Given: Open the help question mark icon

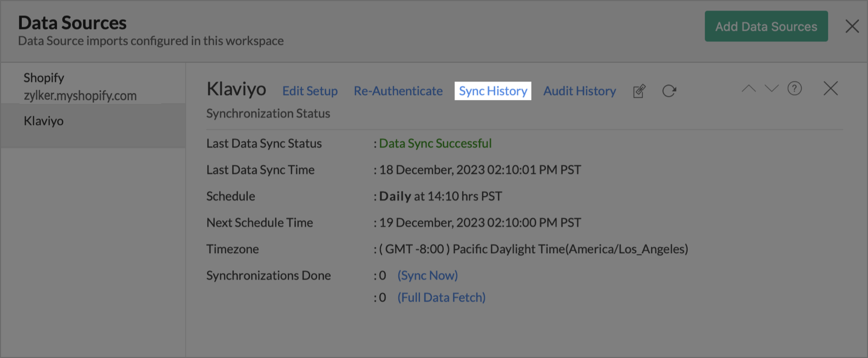Looking at the screenshot, I should (794, 89).
